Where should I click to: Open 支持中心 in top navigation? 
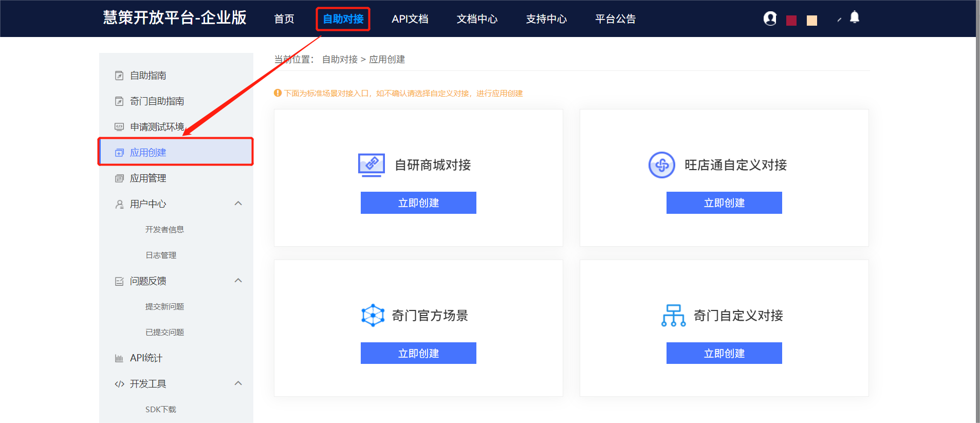click(x=546, y=19)
